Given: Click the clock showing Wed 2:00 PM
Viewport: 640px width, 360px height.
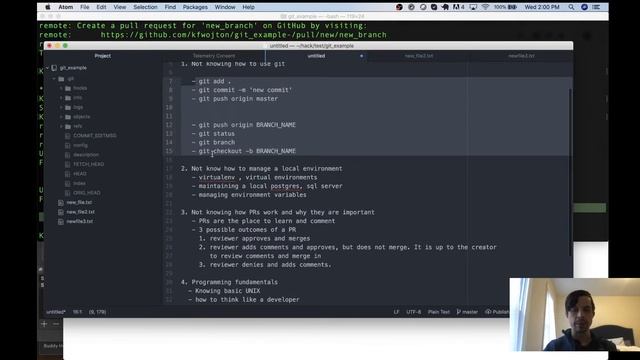Looking at the screenshot, I should tap(542, 7).
